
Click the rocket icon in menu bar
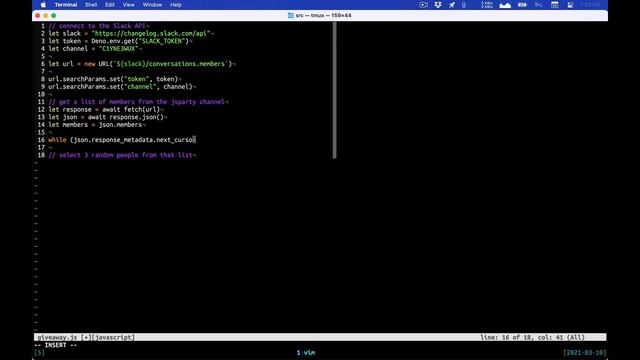coord(452,5)
